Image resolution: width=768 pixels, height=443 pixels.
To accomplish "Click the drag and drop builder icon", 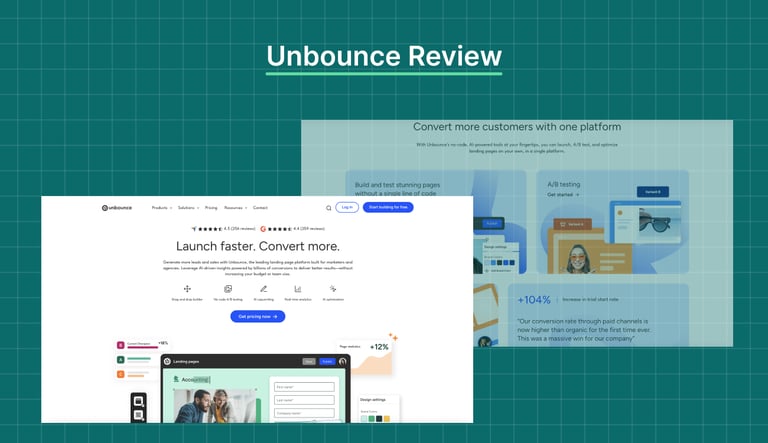I will click(x=187, y=289).
